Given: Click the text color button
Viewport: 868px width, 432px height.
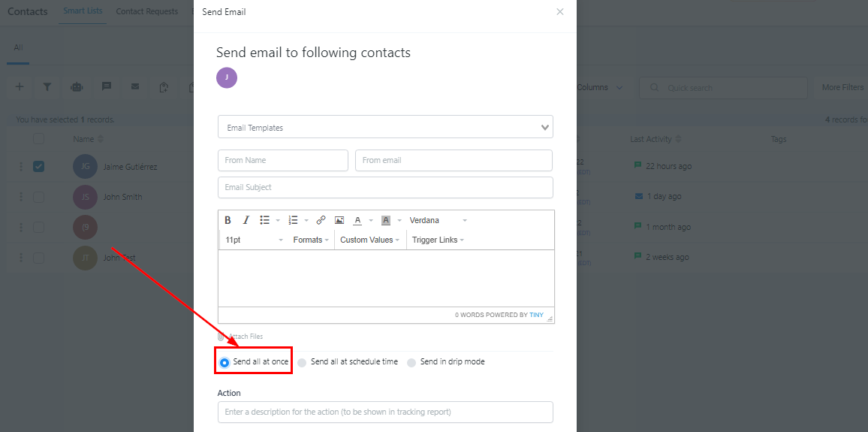Looking at the screenshot, I should [358, 220].
